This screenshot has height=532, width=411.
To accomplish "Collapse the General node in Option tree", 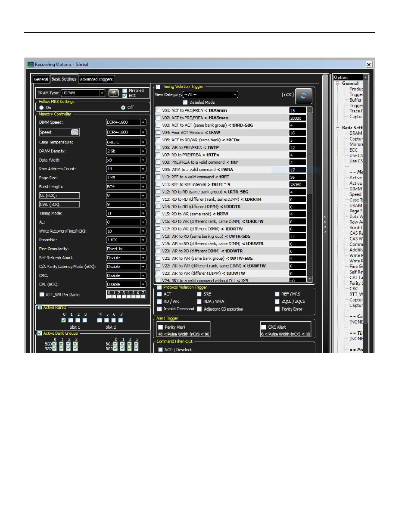I will coord(338,84).
